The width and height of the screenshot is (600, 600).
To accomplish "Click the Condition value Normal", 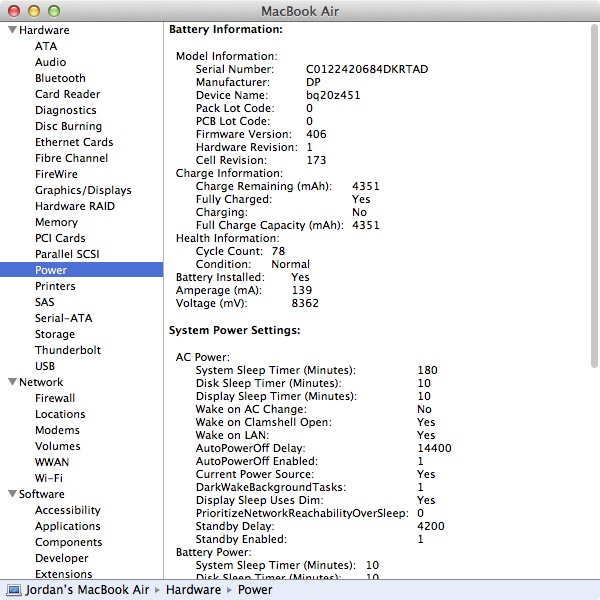I will (290, 264).
